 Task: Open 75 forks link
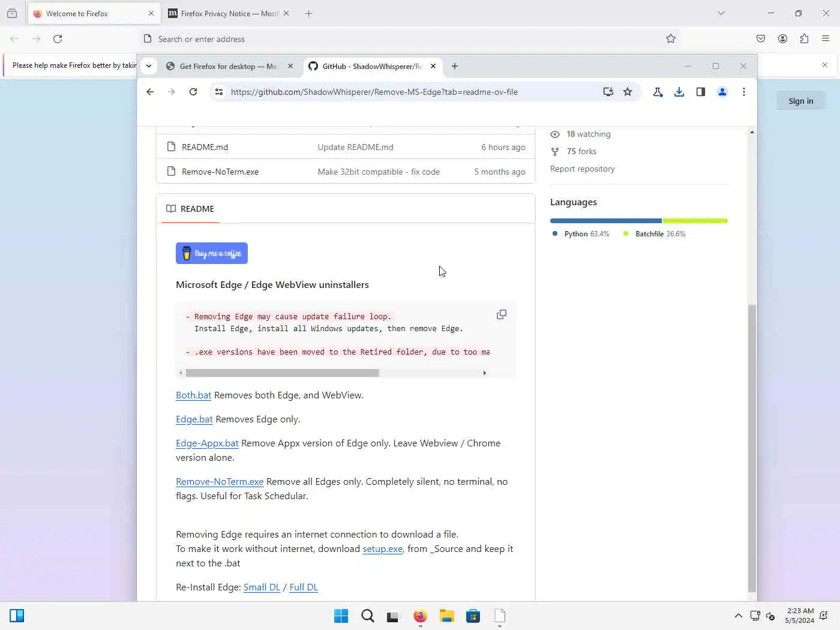(573, 152)
